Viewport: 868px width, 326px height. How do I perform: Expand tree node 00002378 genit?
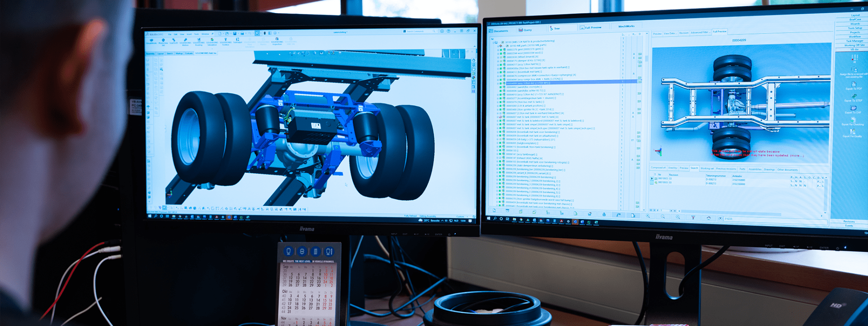(x=498, y=49)
